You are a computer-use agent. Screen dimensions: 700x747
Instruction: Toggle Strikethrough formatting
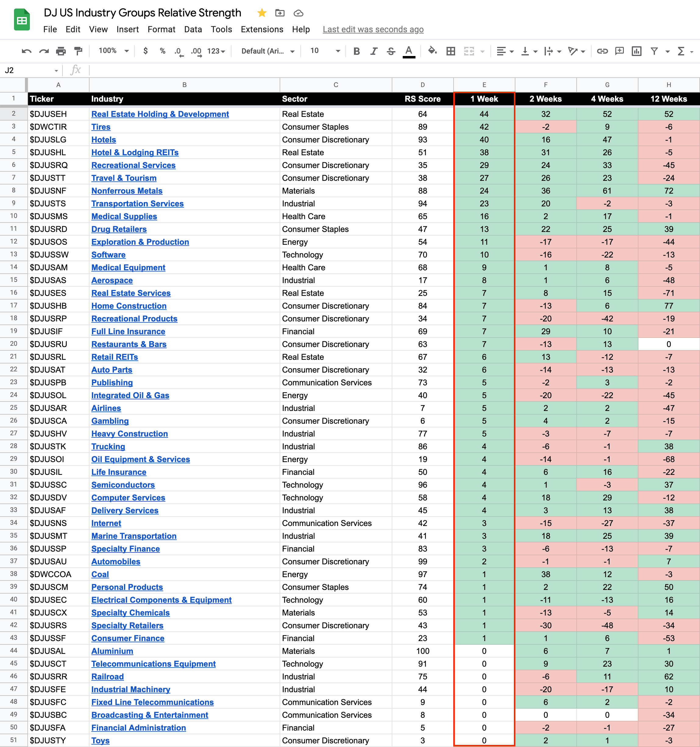pos(391,51)
